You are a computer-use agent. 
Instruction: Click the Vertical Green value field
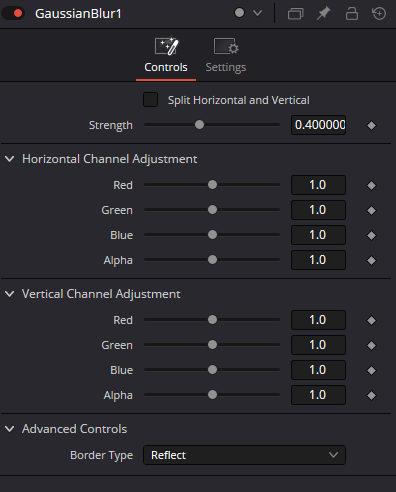tap(318, 345)
